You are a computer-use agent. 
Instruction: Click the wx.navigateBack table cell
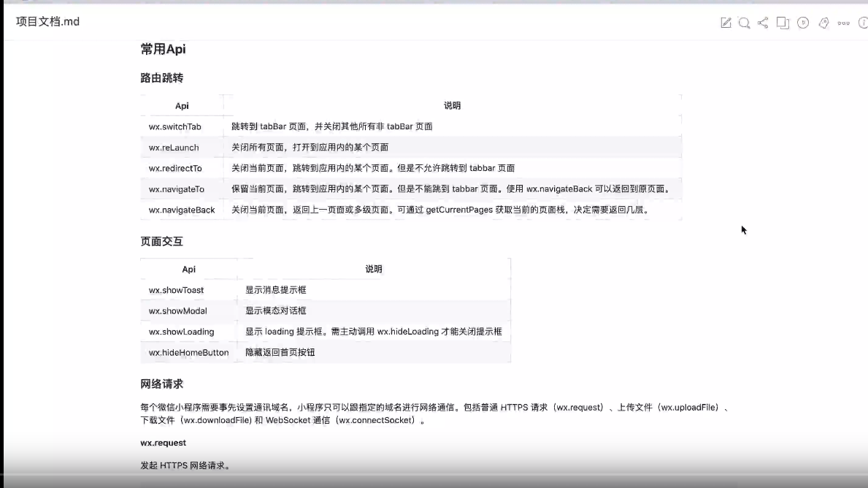pyautogui.click(x=182, y=210)
